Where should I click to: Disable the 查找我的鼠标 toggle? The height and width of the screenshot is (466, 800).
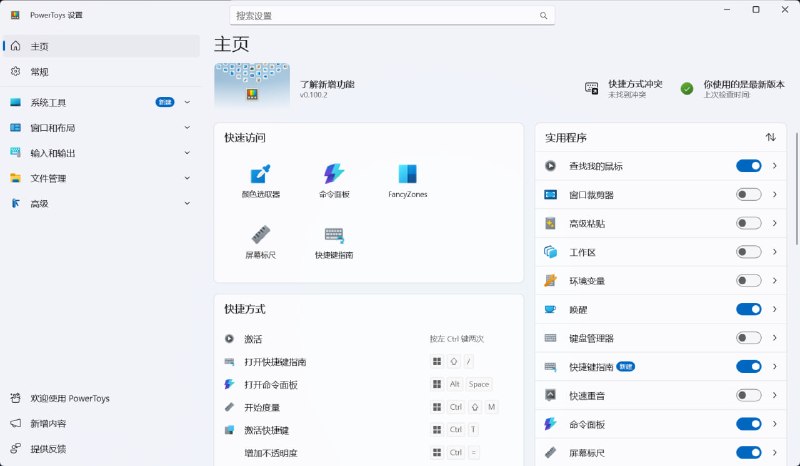point(748,166)
